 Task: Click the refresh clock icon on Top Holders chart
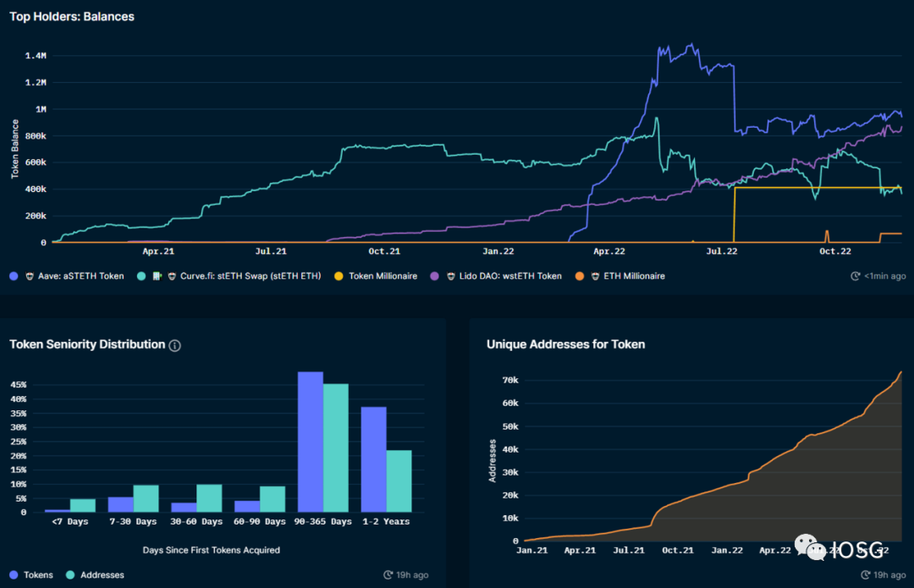(856, 276)
